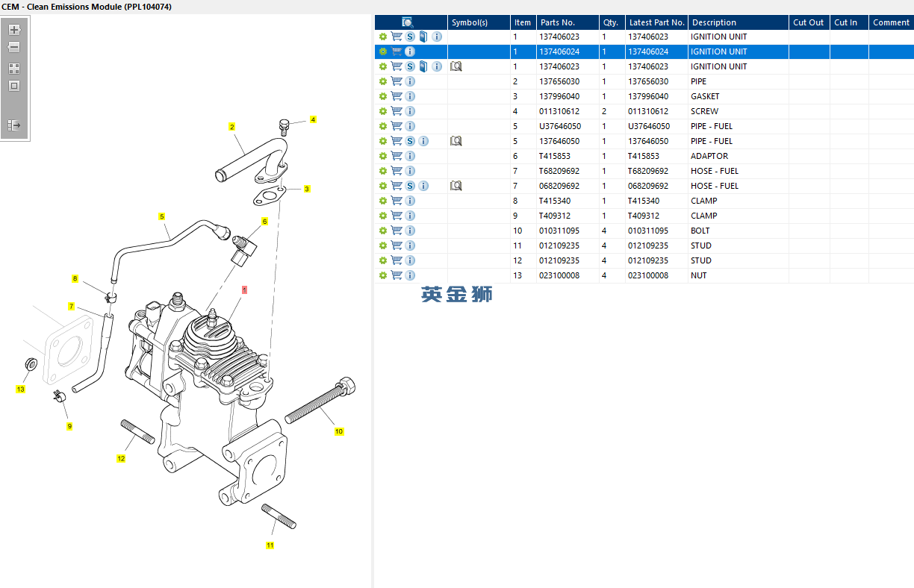Viewport: 914px width, 588px height.
Task: Select callout 6 on the diagram
Action: [x=264, y=222]
